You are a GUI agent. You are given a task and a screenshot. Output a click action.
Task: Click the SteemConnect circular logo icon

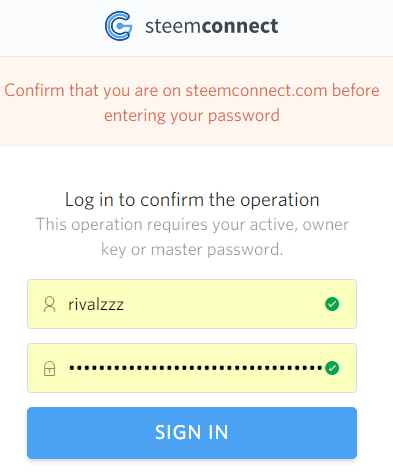(x=119, y=26)
